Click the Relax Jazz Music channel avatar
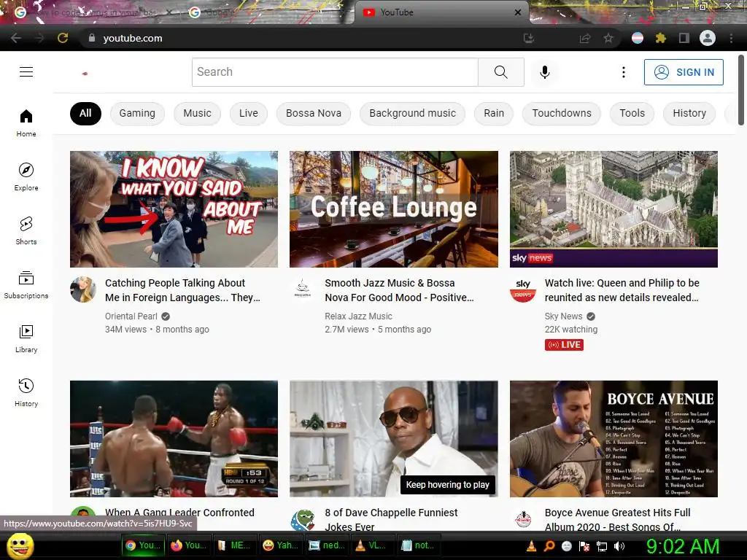Screen dimensions: 747x560 303,289
